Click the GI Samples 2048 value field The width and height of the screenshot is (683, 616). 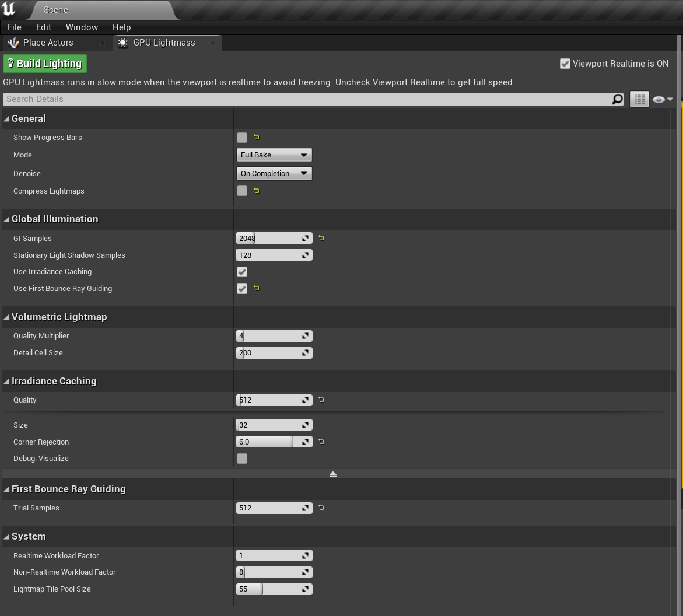(274, 239)
